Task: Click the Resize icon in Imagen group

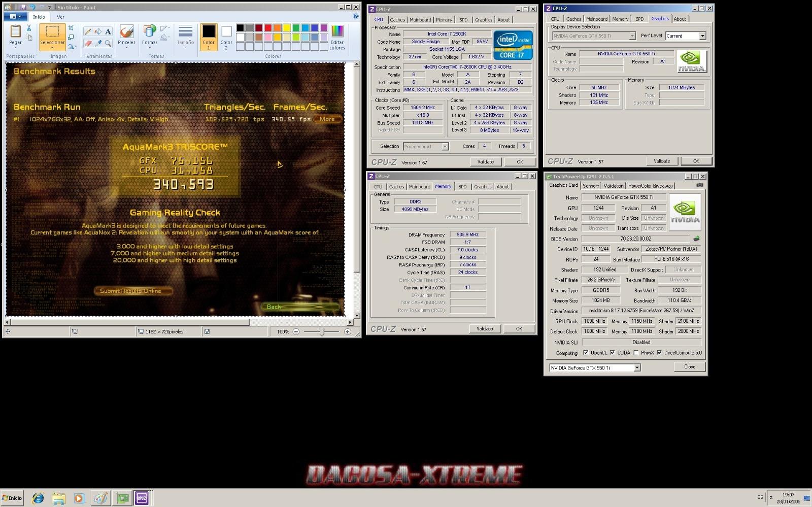Action: 71,37
